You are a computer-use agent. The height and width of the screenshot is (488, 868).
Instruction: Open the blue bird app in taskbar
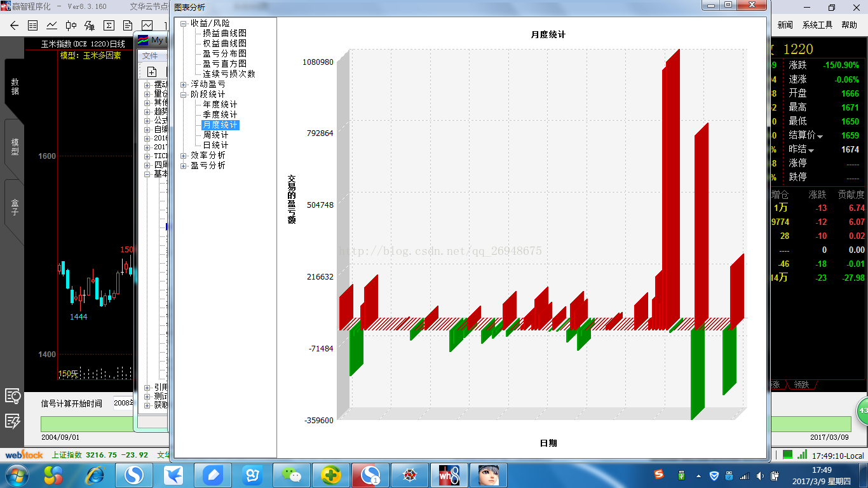[x=174, y=475]
